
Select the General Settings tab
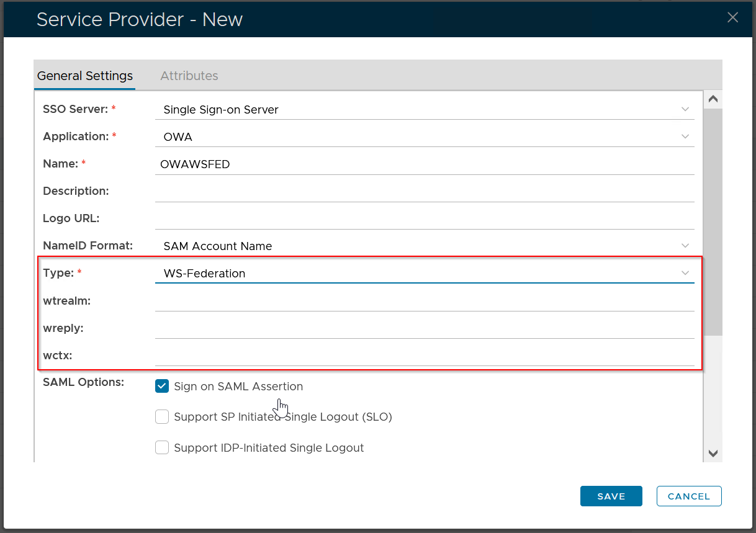tap(85, 76)
